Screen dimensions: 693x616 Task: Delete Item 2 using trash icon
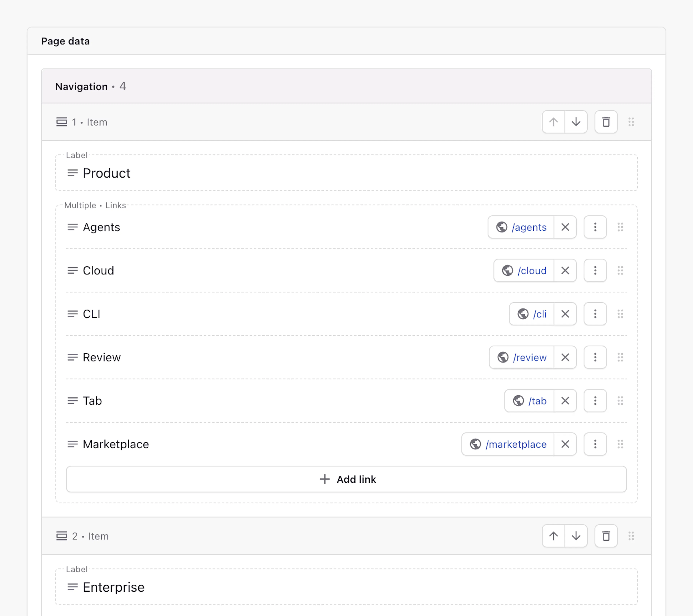606,536
